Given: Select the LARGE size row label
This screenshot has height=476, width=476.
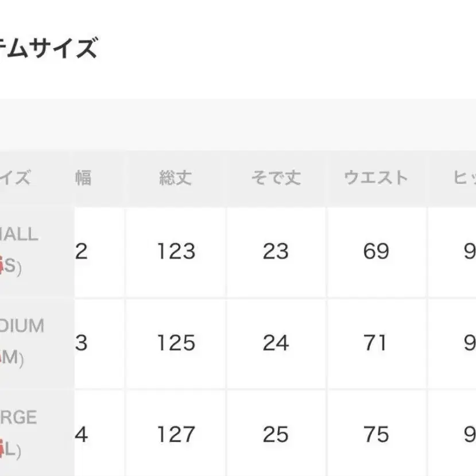Looking at the screenshot, I should (x=19, y=417).
